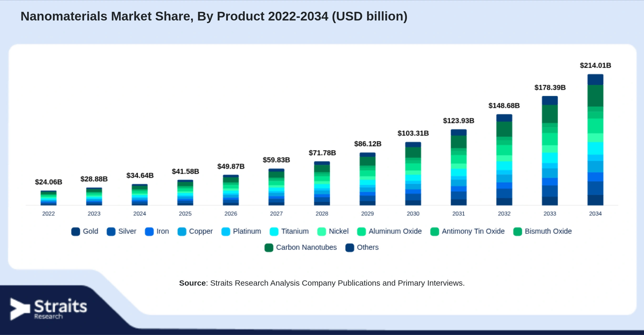Click the chart title heading
This screenshot has width=644, height=335.
click(214, 16)
